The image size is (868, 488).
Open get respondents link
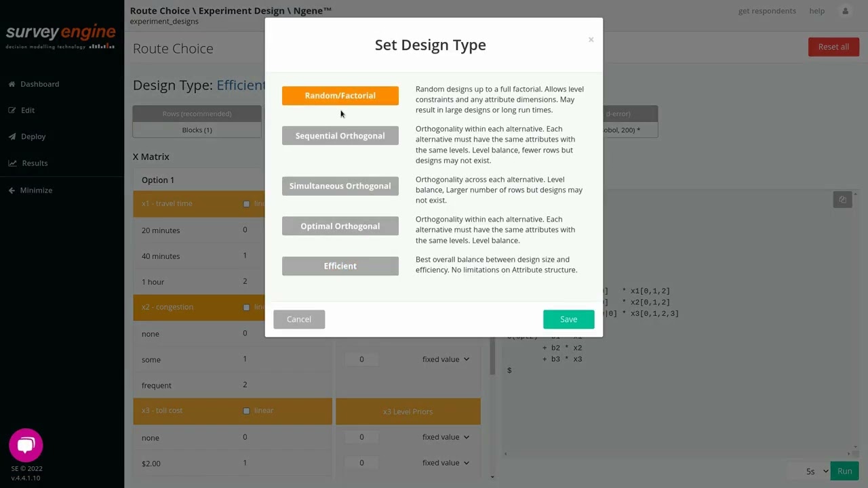[x=767, y=11]
